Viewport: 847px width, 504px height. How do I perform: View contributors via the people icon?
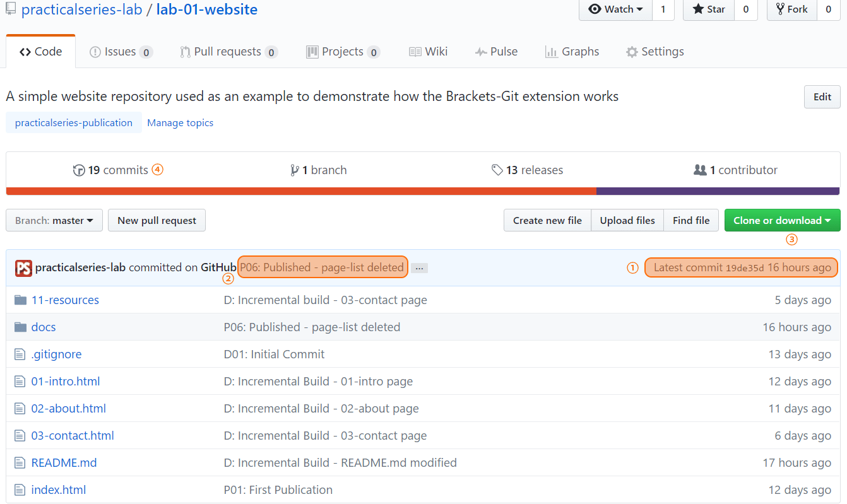701,170
